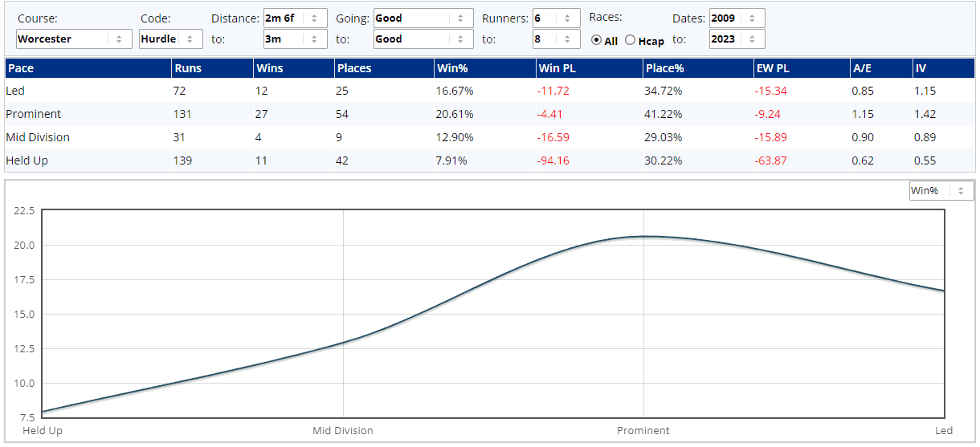Open the Course dropdown showing Worcester
The image size is (980, 447).
point(74,39)
